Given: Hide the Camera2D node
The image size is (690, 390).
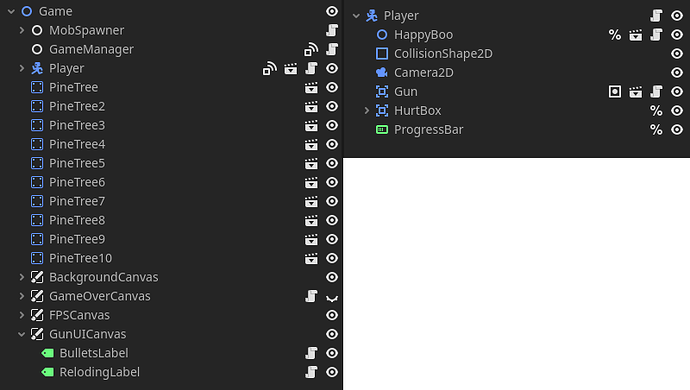Looking at the screenshot, I should pos(677,73).
